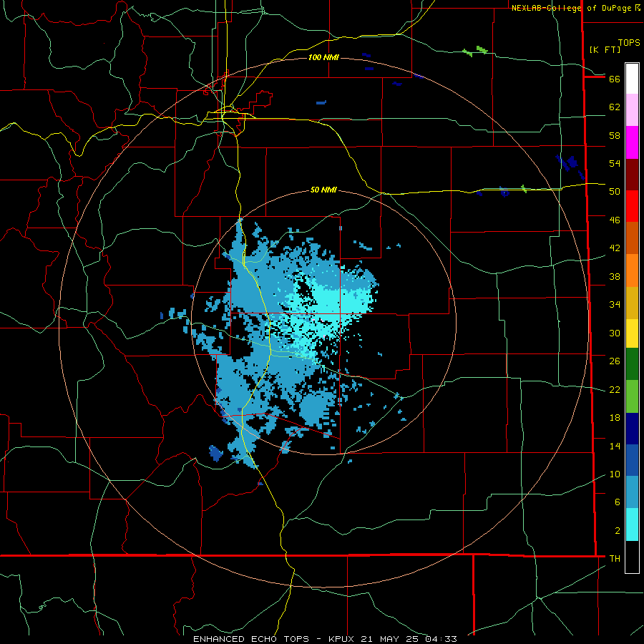
Task: Click the legend scale value "2"
Action: [617, 531]
